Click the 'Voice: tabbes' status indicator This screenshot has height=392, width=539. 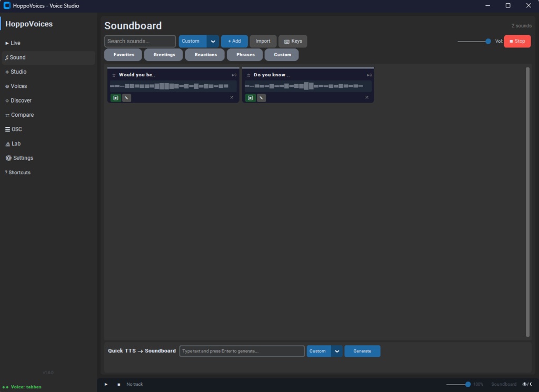coord(22,387)
